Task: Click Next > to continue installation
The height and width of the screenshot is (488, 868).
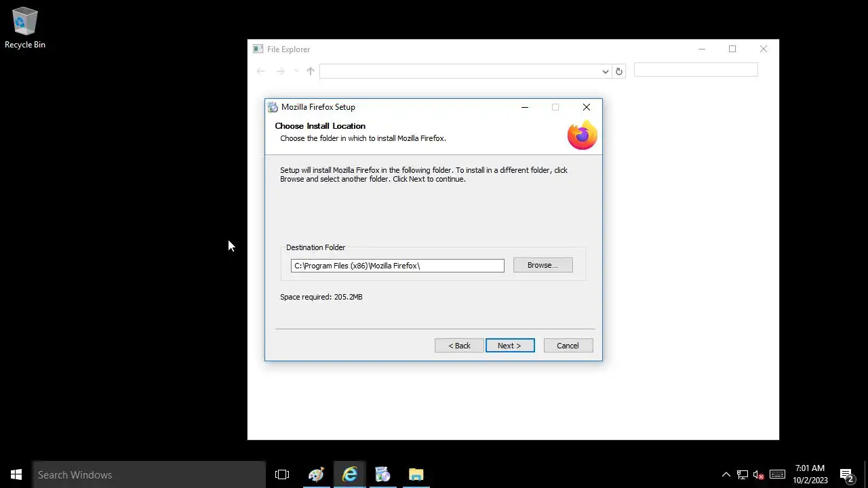Action: [510, 346]
